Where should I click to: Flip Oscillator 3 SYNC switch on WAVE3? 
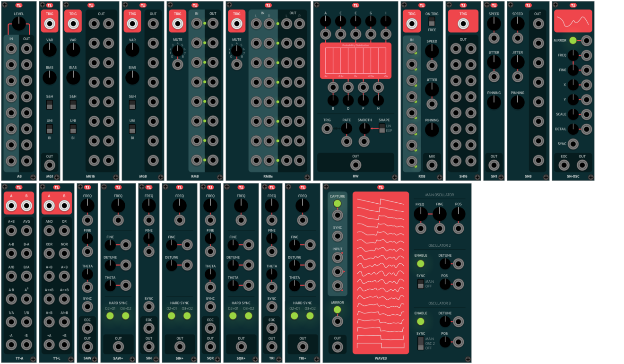click(x=420, y=344)
